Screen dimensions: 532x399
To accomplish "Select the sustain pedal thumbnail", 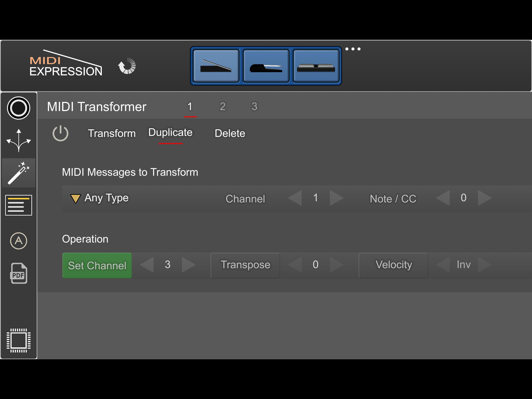I will 266,66.
